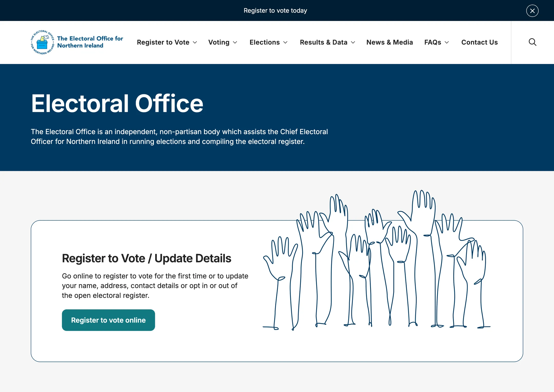This screenshot has width=554, height=392.
Task: Expand the FAQs dropdown chevron
Action: pos(447,43)
